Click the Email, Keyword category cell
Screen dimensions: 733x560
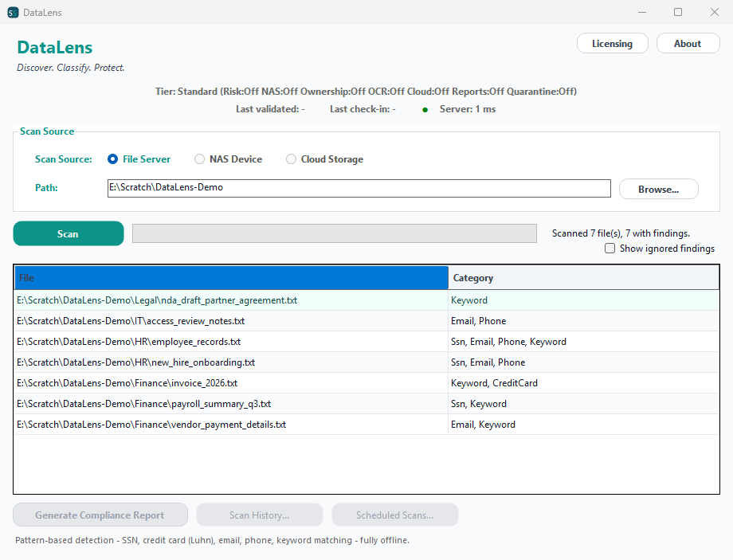pyautogui.click(x=583, y=425)
